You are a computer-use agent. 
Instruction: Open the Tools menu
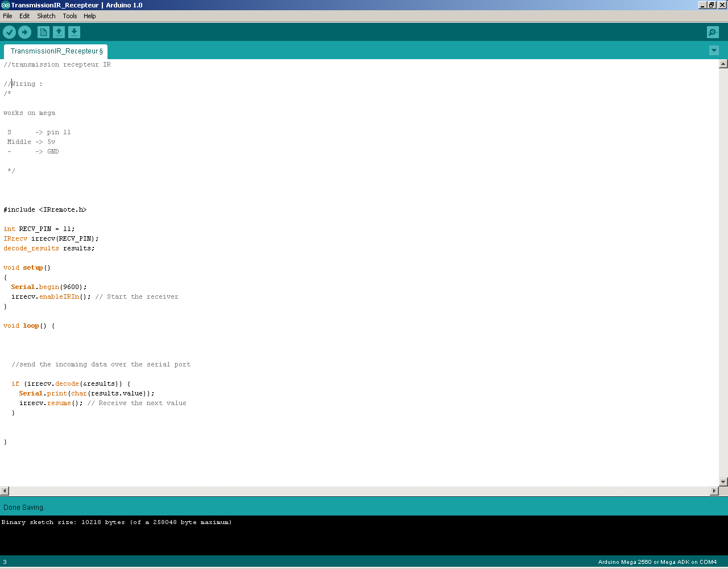pyautogui.click(x=70, y=16)
